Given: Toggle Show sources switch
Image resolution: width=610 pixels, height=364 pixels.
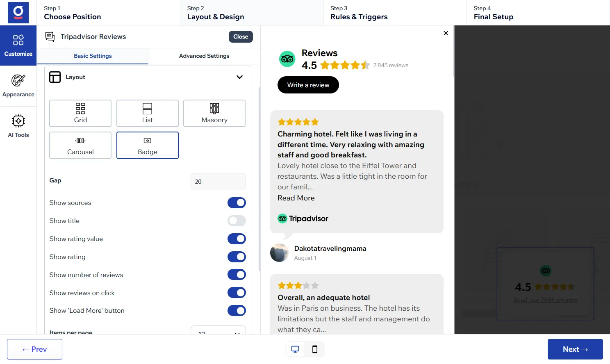Looking at the screenshot, I should 237,203.
